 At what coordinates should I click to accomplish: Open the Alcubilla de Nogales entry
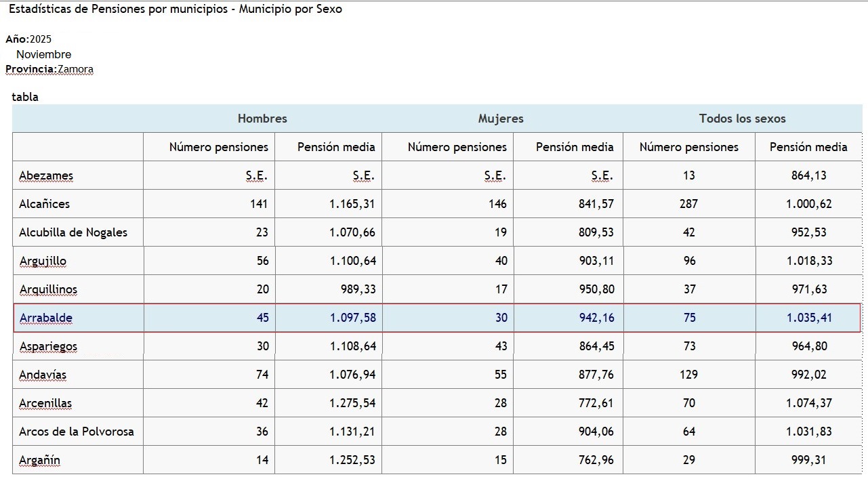[x=73, y=232]
